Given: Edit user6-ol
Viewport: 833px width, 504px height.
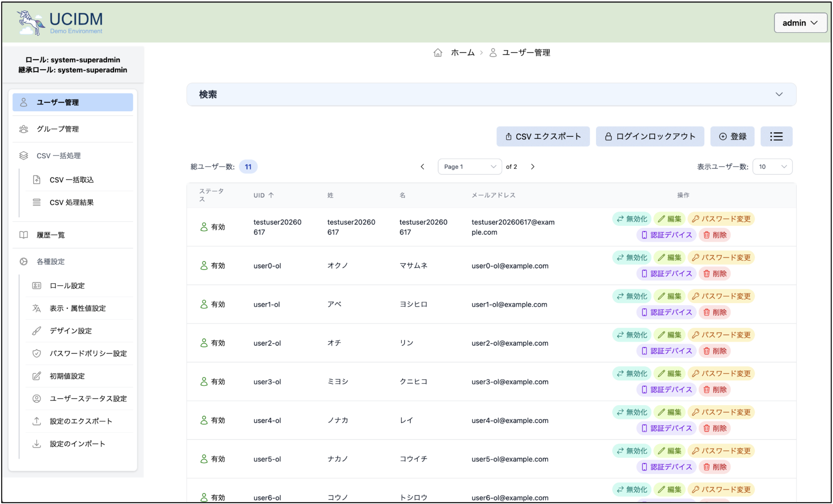Looking at the screenshot, I should click(x=669, y=489).
